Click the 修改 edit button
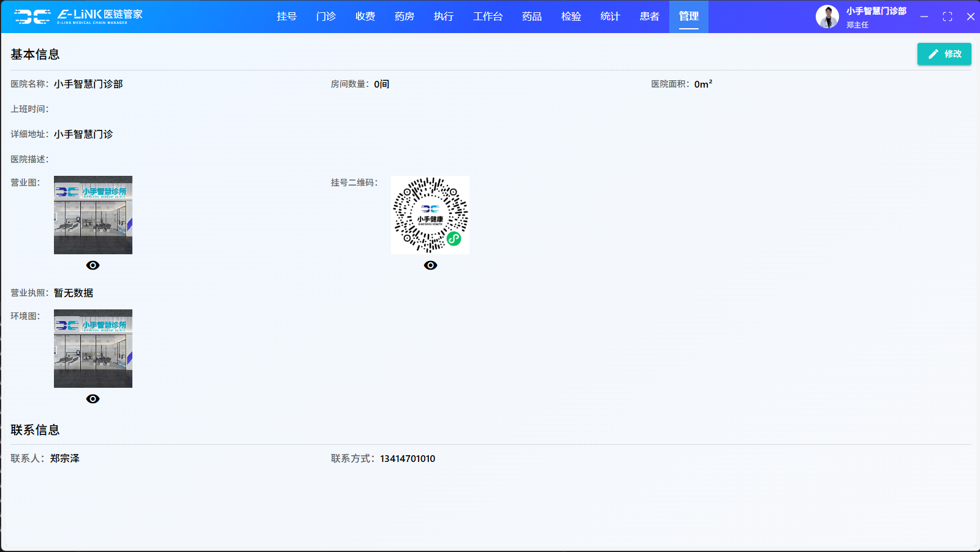The height and width of the screenshot is (552, 980). (944, 54)
